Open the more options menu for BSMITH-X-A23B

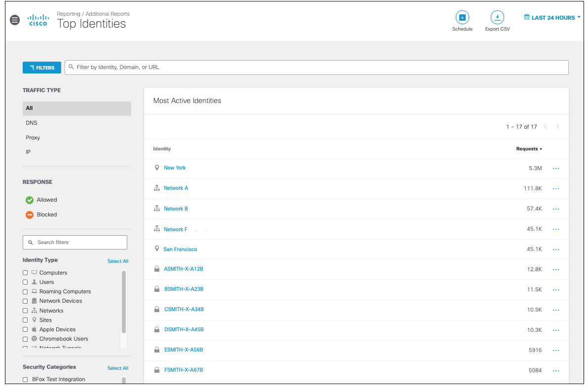point(556,290)
